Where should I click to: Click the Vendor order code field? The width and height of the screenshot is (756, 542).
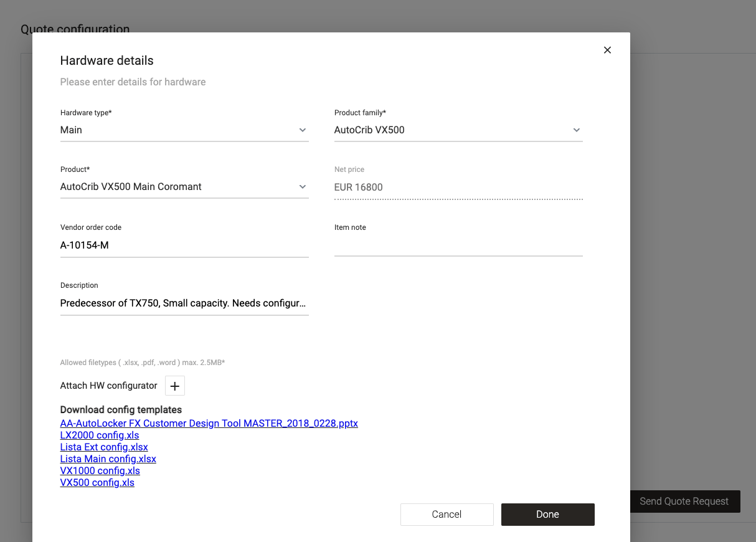point(184,245)
